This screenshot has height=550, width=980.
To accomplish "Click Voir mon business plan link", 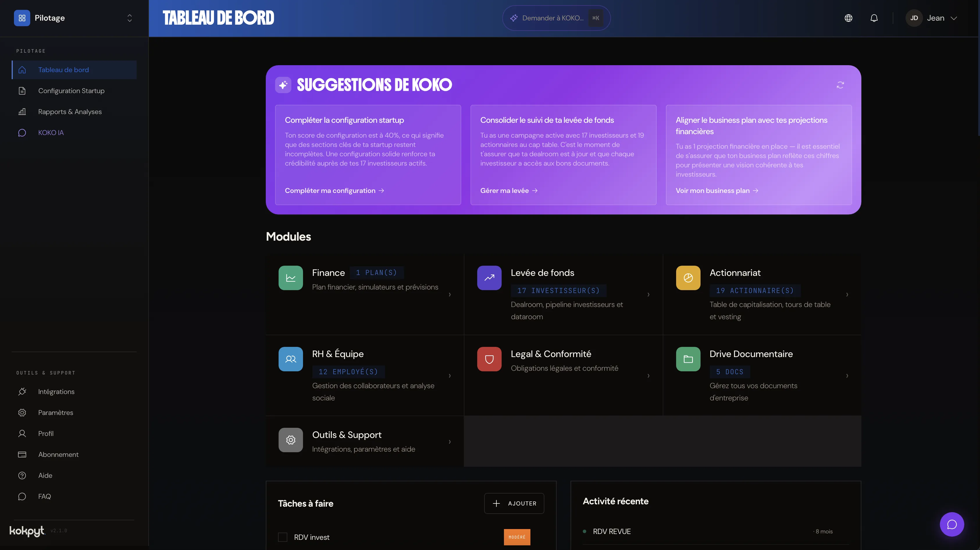I will 717,191.
